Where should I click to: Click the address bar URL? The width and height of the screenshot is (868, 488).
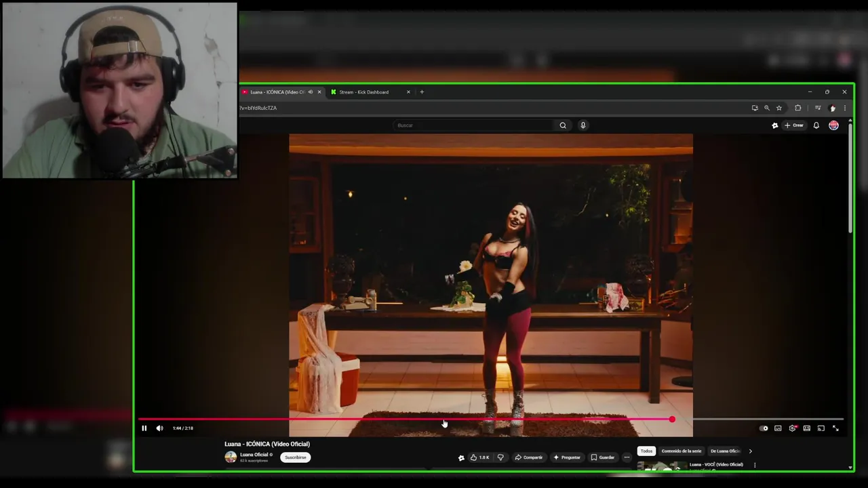(x=258, y=108)
